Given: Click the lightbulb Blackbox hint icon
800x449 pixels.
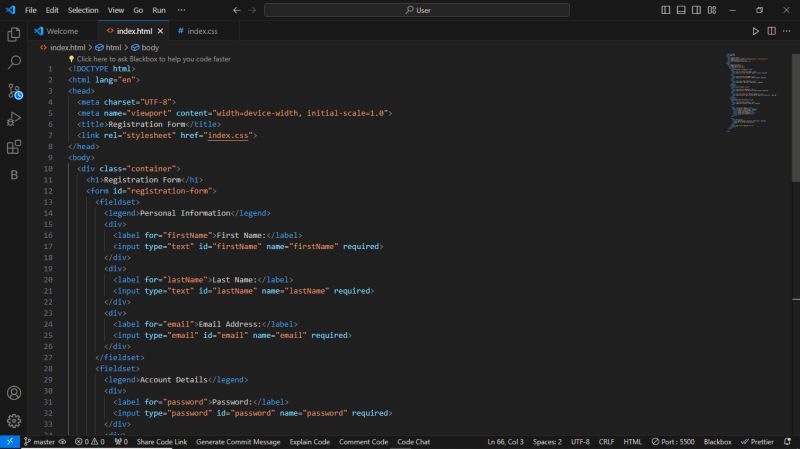Looking at the screenshot, I should (71, 59).
